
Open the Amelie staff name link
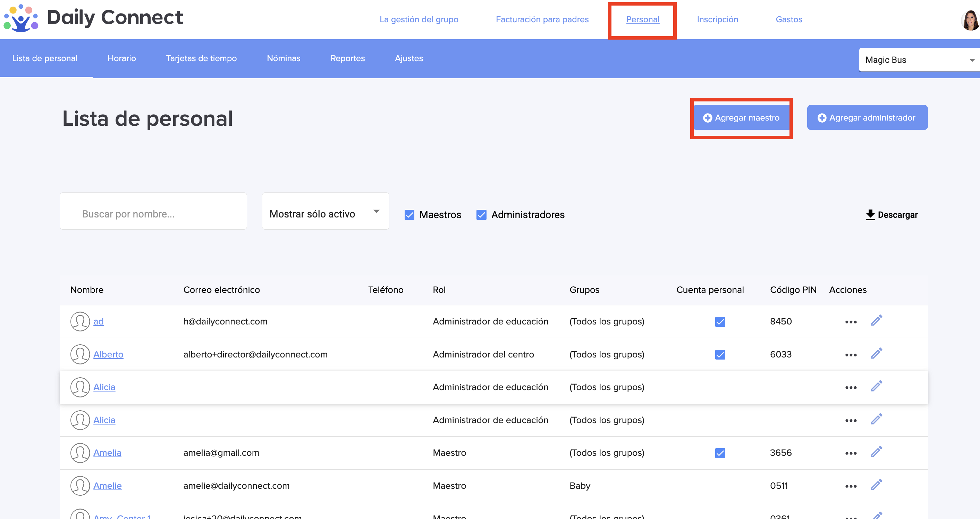click(107, 486)
